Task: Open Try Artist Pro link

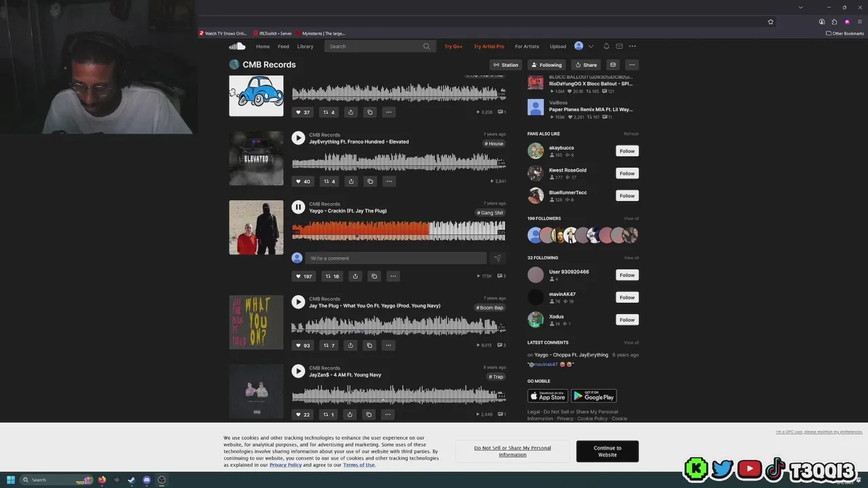Action: (489, 46)
